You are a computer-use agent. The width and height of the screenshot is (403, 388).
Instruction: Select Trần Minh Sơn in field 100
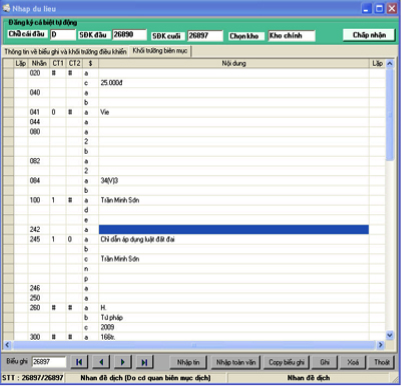pyautogui.click(x=234, y=200)
